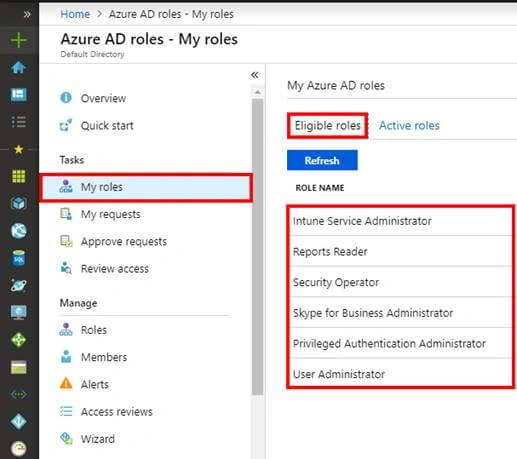Open Azure Cosmos DB planet icon
Screen dimensions: 517x459
click(x=19, y=285)
